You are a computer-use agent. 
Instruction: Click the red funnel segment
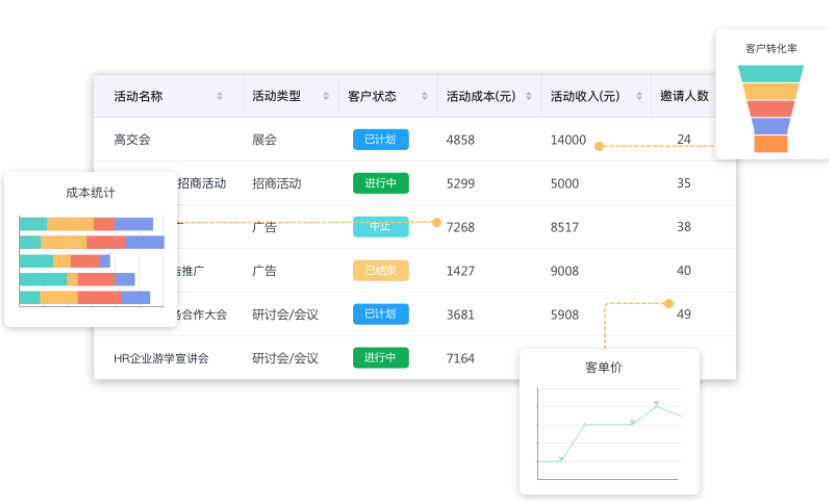771,108
